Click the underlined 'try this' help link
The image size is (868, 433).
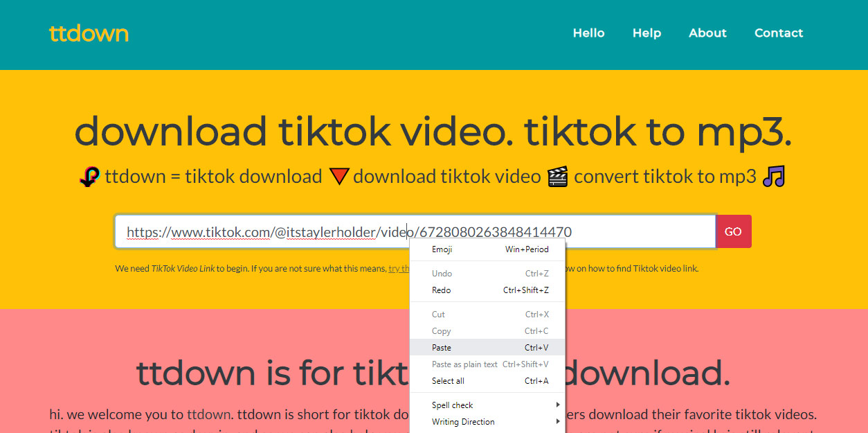[399, 269]
